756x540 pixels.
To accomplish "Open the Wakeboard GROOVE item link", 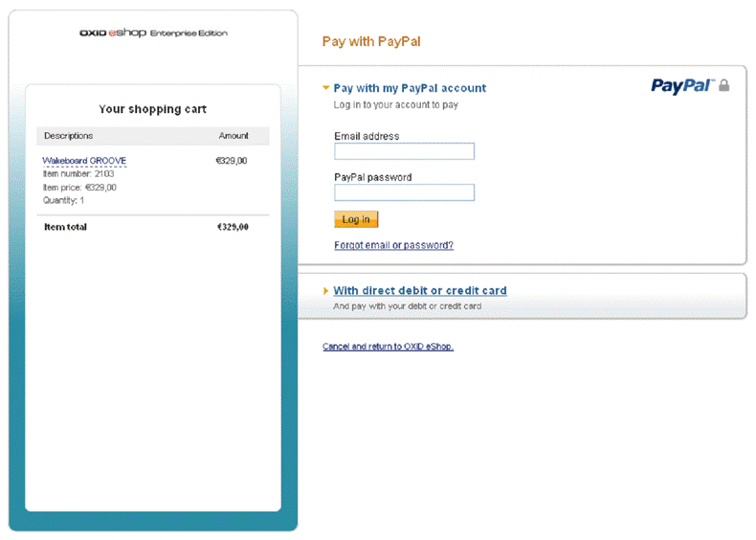I will [x=84, y=160].
